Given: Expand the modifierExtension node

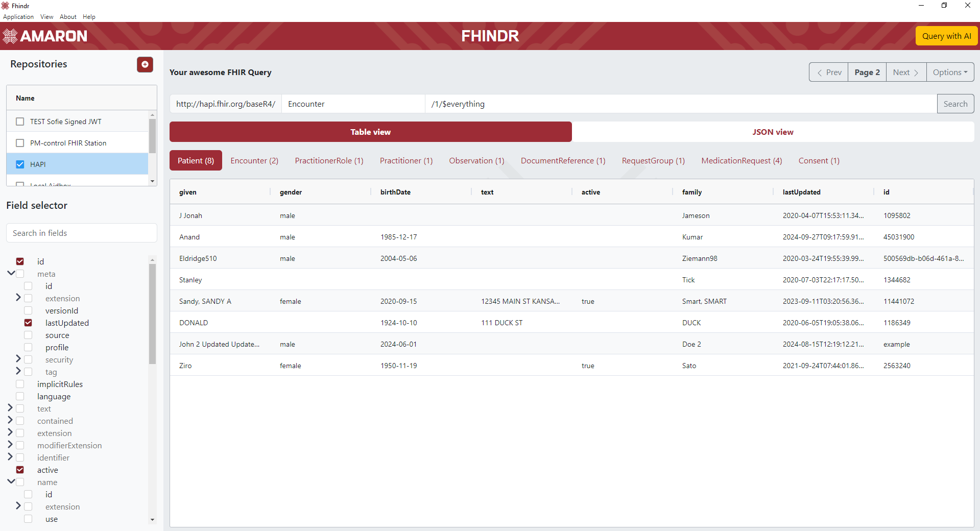Looking at the screenshot, I should (10, 444).
